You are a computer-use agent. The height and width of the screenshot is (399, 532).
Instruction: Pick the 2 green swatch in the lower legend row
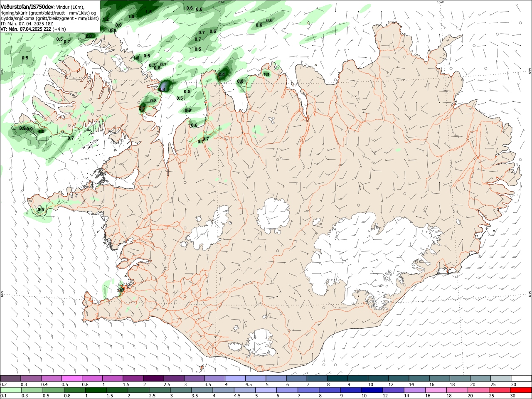click(x=138, y=390)
